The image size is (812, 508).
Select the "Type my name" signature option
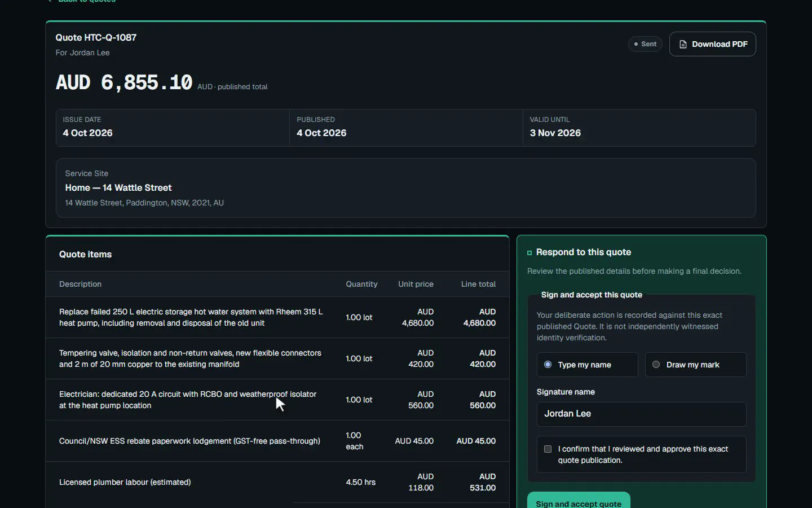coord(587,365)
